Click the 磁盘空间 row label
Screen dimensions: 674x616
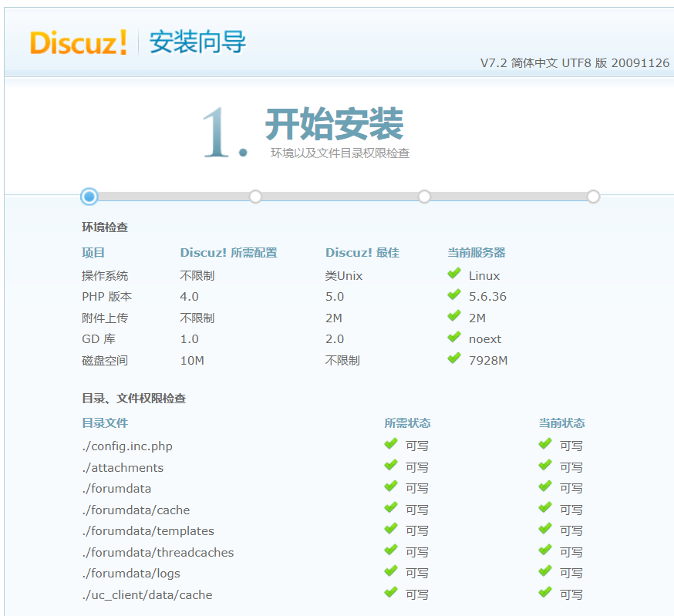[x=105, y=360]
